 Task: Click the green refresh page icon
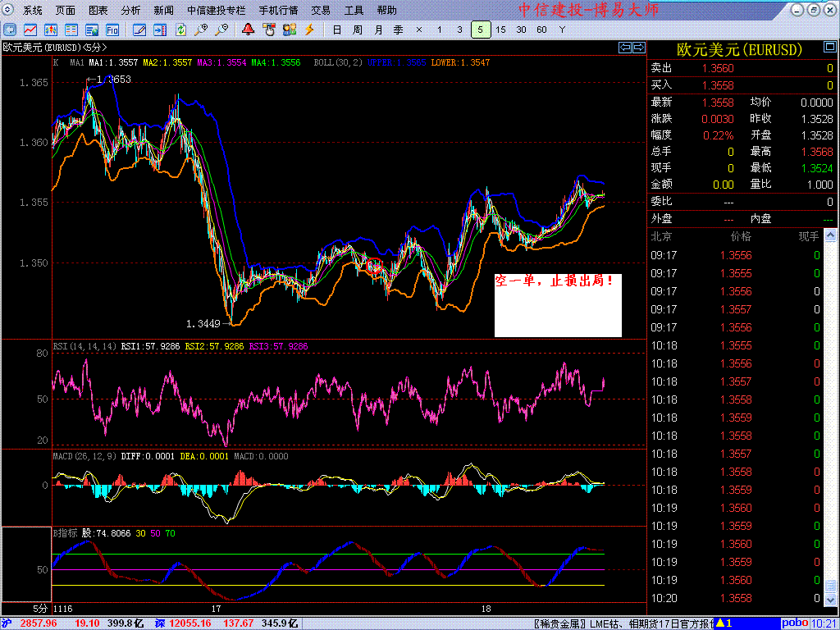point(180,30)
